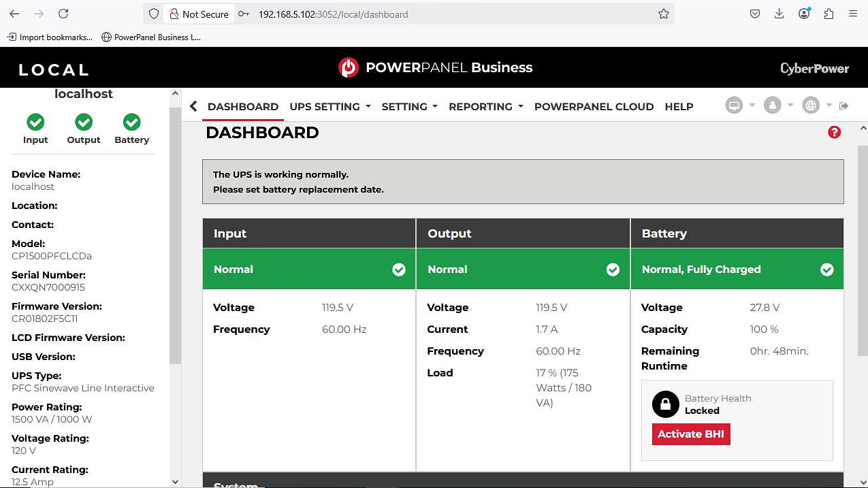Click the remaining runtime value 0hr. 48min.
This screenshot has height=488, width=868.
[x=779, y=351]
